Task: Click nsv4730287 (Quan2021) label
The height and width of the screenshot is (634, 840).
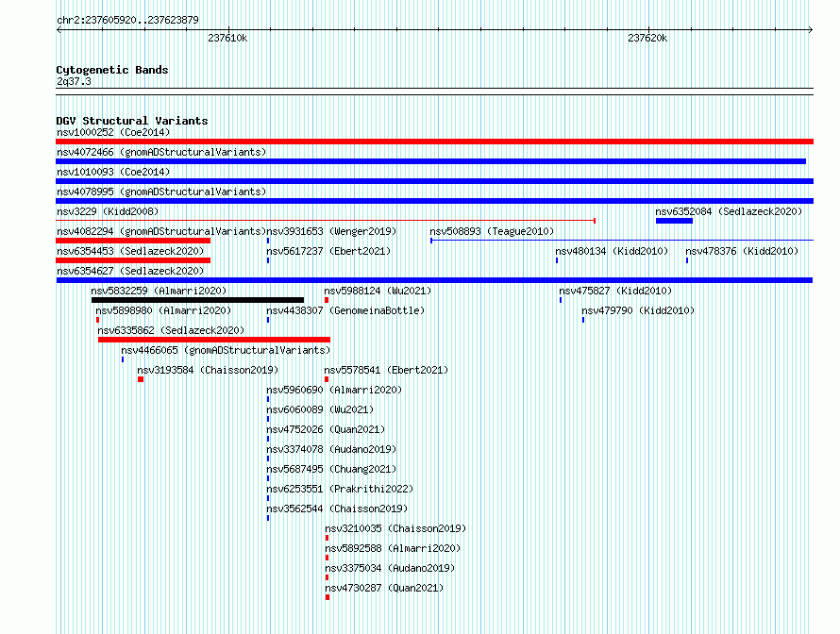Action: 384,588
